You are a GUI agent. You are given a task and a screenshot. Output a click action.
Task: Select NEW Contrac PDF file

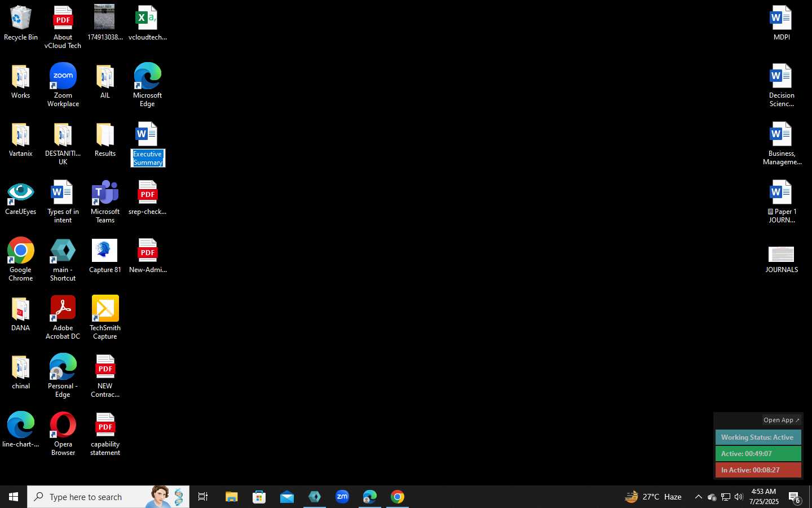point(105,376)
